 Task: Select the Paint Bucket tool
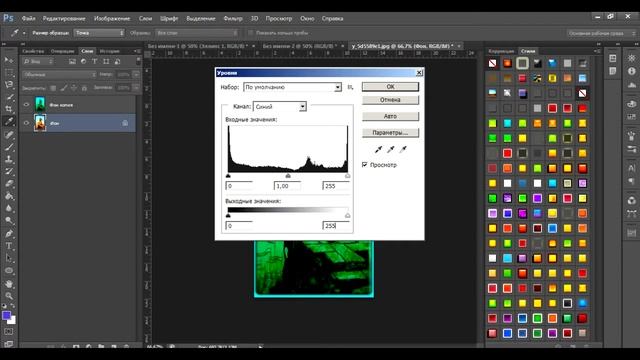click(x=9, y=196)
